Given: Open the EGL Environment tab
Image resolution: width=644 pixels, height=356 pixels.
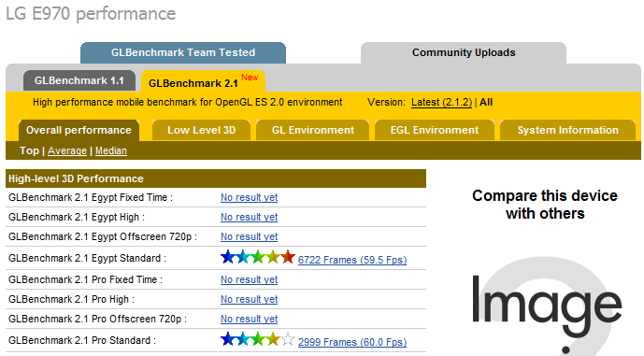Looking at the screenshot, I should click(435, 130).
